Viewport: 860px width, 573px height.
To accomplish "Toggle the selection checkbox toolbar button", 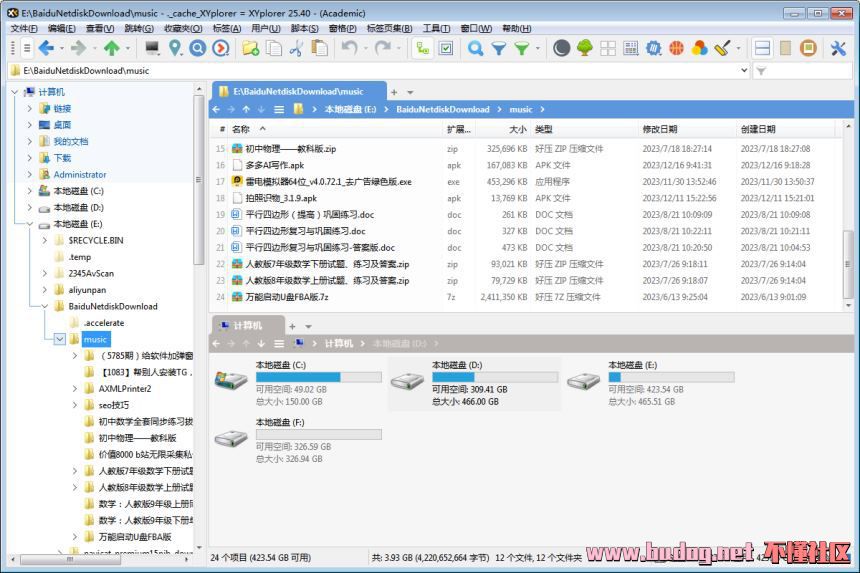I will tap(446, 48).
